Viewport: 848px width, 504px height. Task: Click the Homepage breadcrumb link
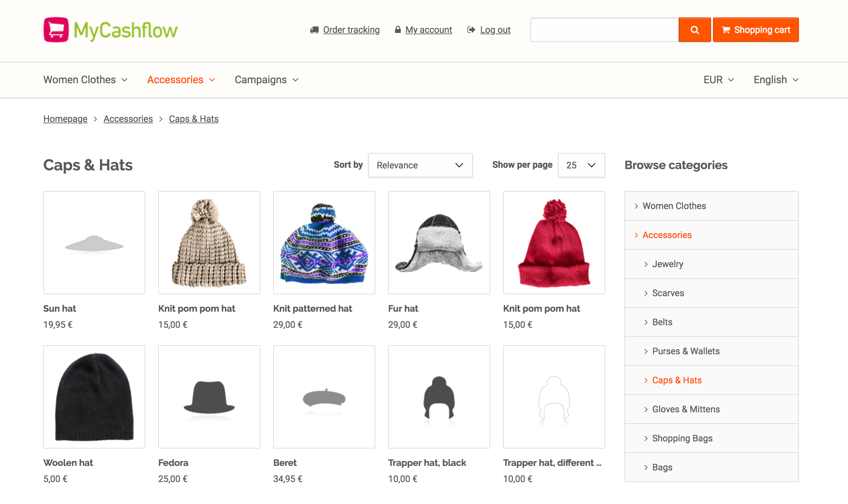click(65, 119)
